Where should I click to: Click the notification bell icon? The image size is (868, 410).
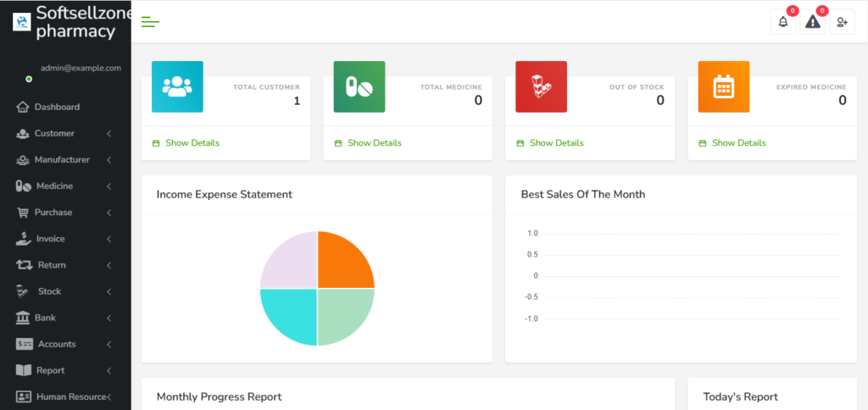tap(782, 22)
